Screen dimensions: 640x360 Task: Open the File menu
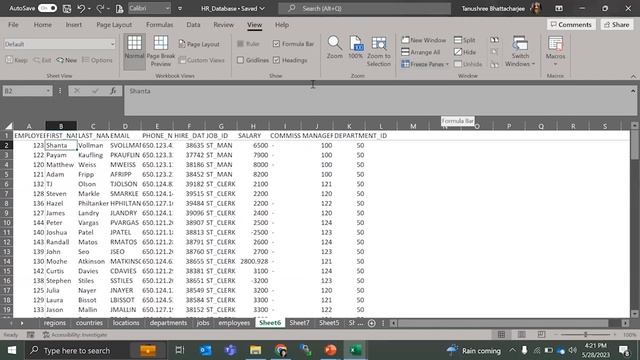click(x=13, y=24)
